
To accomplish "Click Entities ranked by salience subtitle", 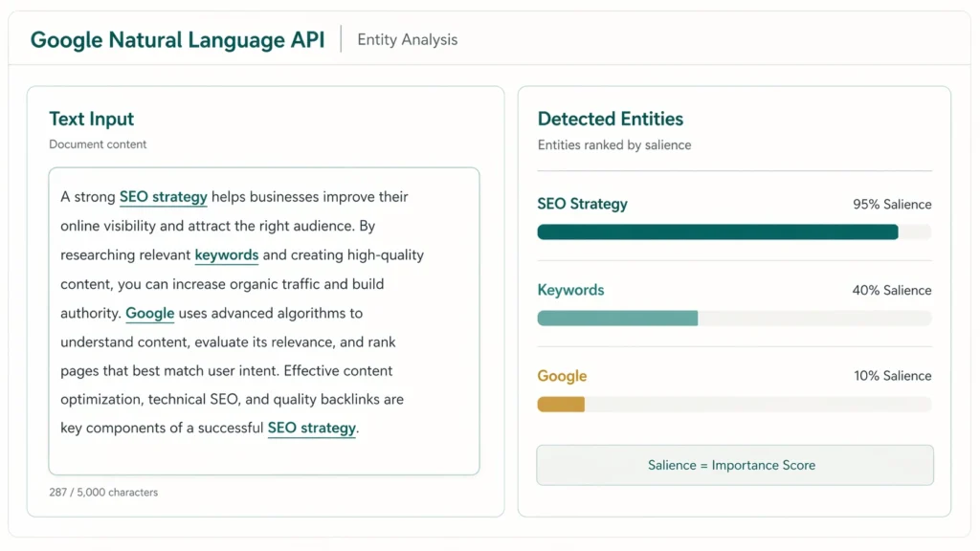I will [x=614, y=145].
